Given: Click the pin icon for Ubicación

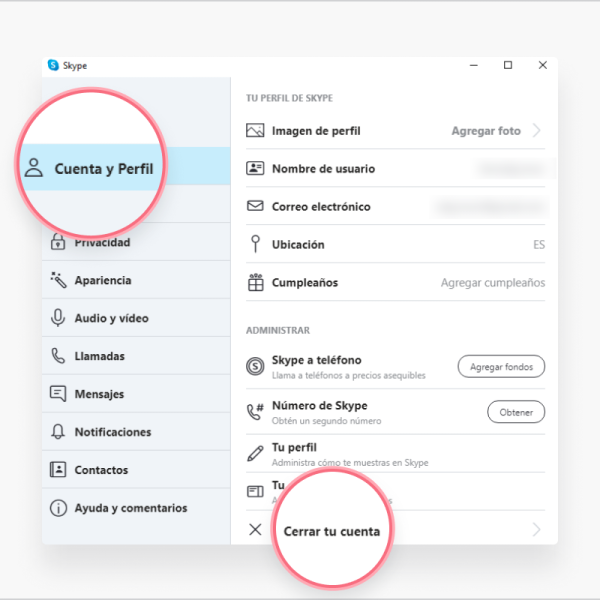Looking at the screenshot, I should (x=255, y=244).
